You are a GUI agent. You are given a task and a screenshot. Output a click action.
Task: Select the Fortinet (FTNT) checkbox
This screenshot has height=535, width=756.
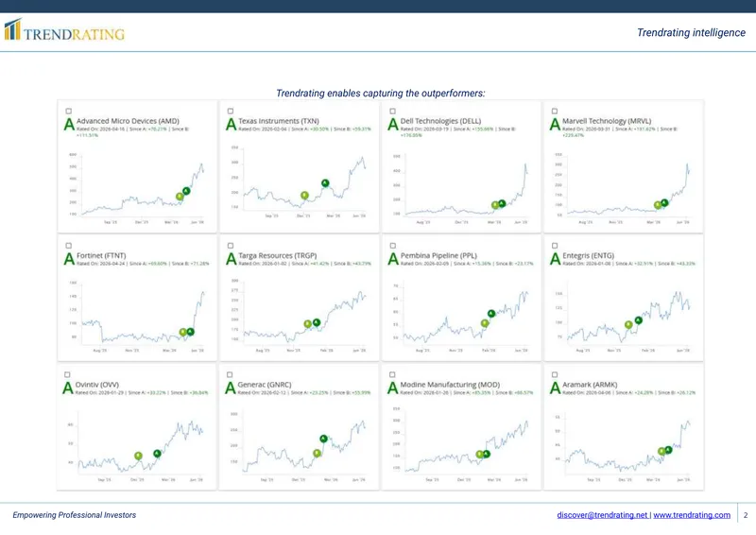[68, 246]
